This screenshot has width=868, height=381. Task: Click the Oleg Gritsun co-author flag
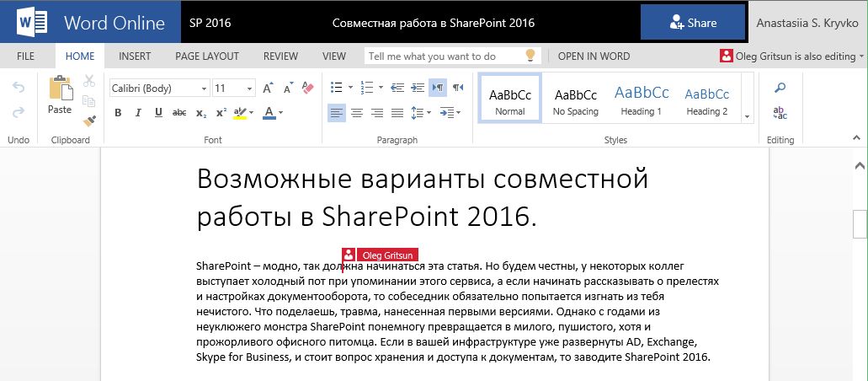tap(380, 255)
